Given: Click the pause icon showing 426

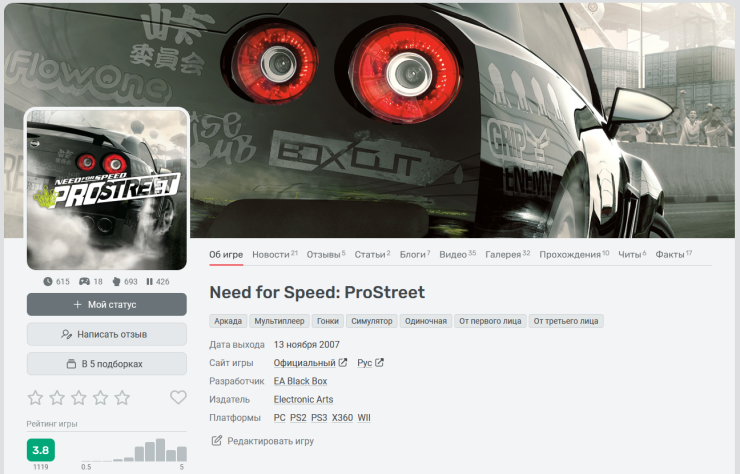Looking at the screenshot, I should (x=149, y=281).
